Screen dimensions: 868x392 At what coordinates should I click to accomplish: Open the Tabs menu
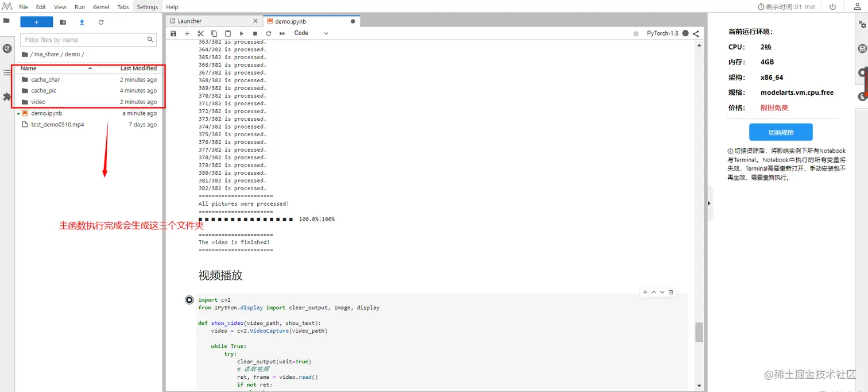[123, 7]
